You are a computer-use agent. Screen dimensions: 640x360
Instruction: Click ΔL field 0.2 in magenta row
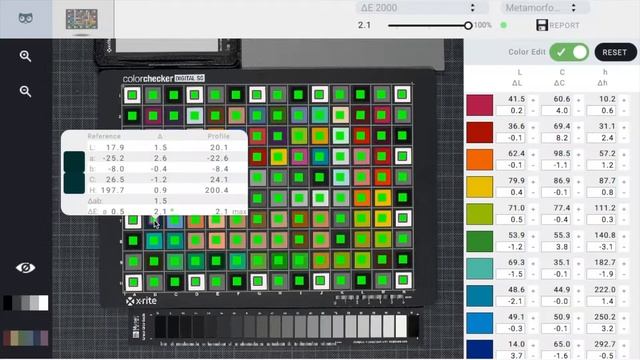pos(511,111)
